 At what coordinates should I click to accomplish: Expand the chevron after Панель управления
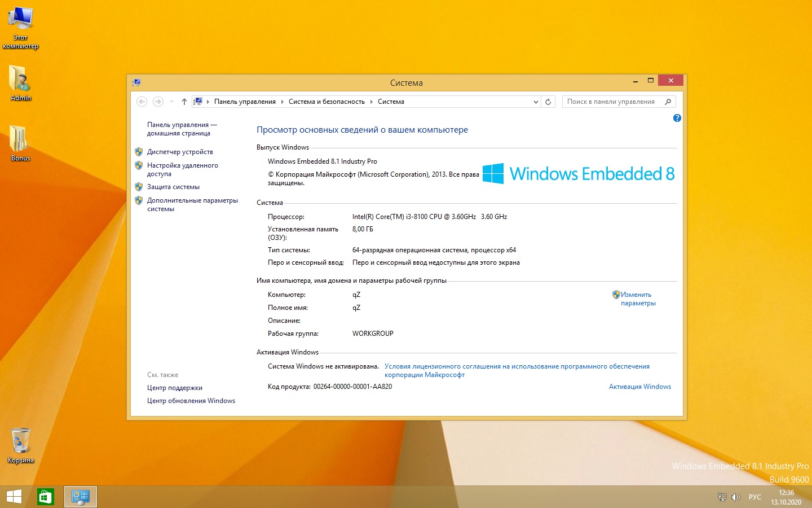(x=283, y=102)
